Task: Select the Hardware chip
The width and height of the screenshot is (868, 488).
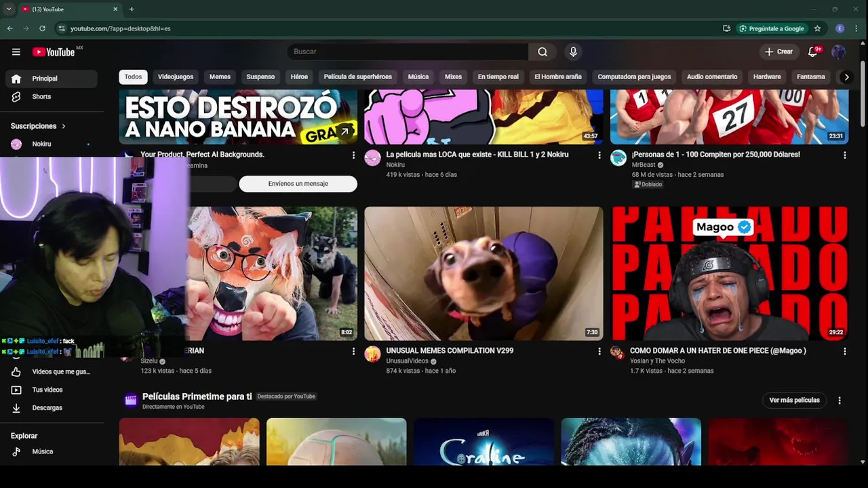Action: (767, 77)
